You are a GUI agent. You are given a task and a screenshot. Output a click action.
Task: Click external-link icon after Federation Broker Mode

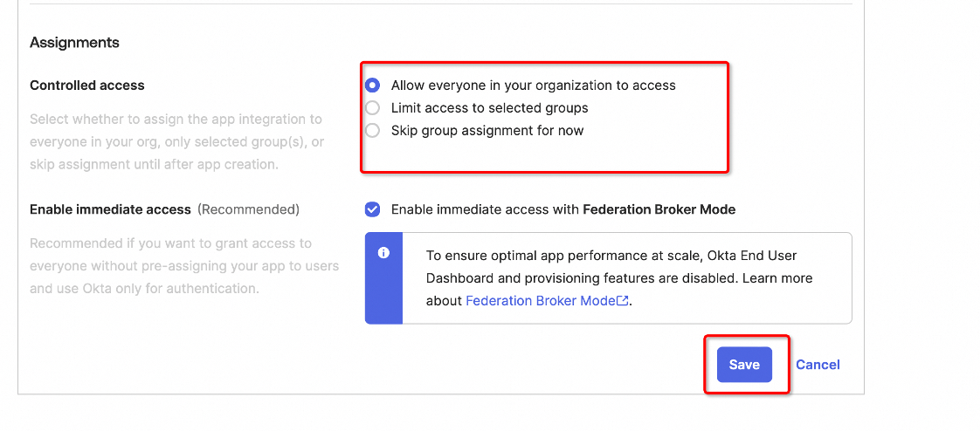[623, 301]
